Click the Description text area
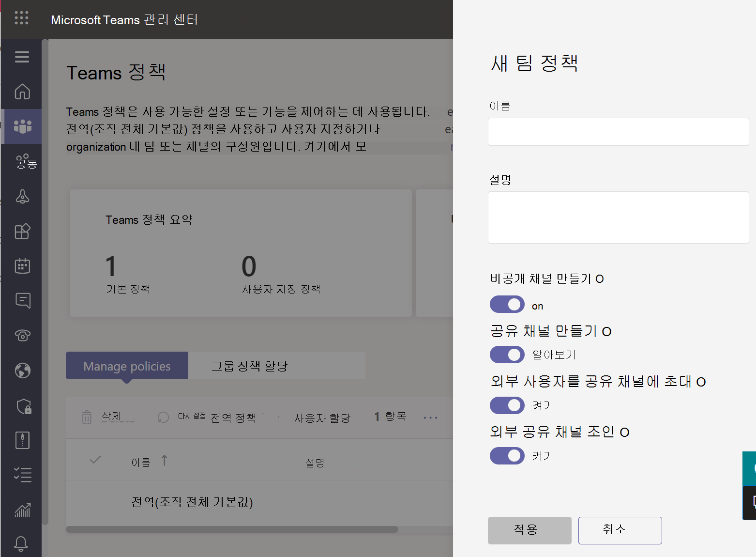The height and width of the screenshot is (557, 756). click(x=618, y=217)
